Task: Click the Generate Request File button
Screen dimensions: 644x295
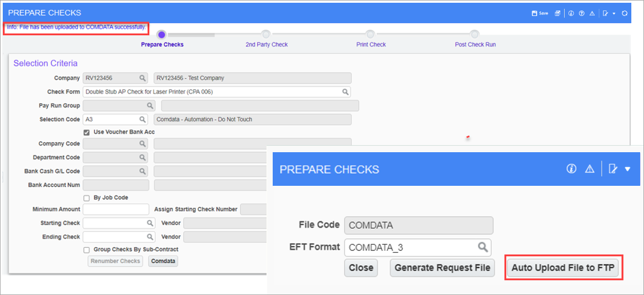Action: click(442, 268)
